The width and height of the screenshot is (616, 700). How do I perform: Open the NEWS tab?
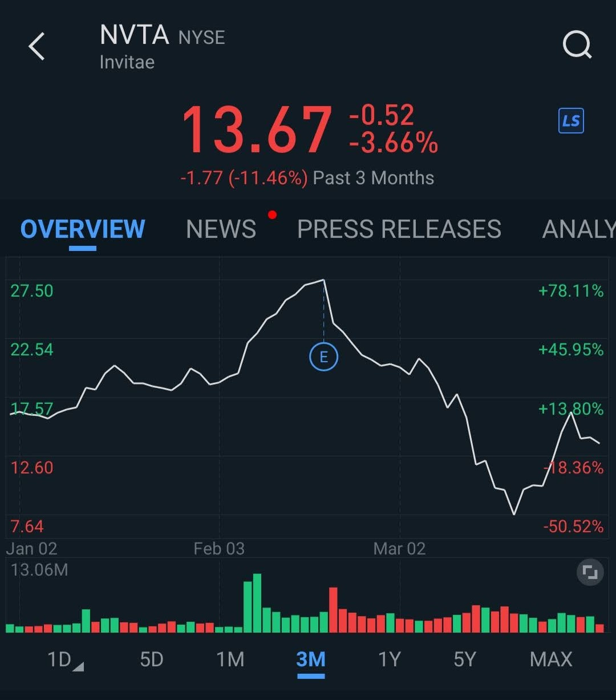click(221, 229)
